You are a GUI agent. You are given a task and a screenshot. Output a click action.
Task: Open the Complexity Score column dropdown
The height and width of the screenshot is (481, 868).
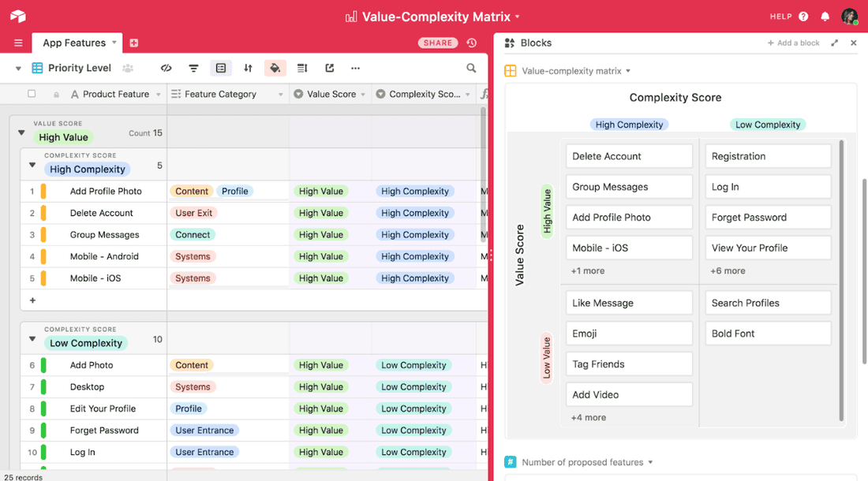[469, 94]
